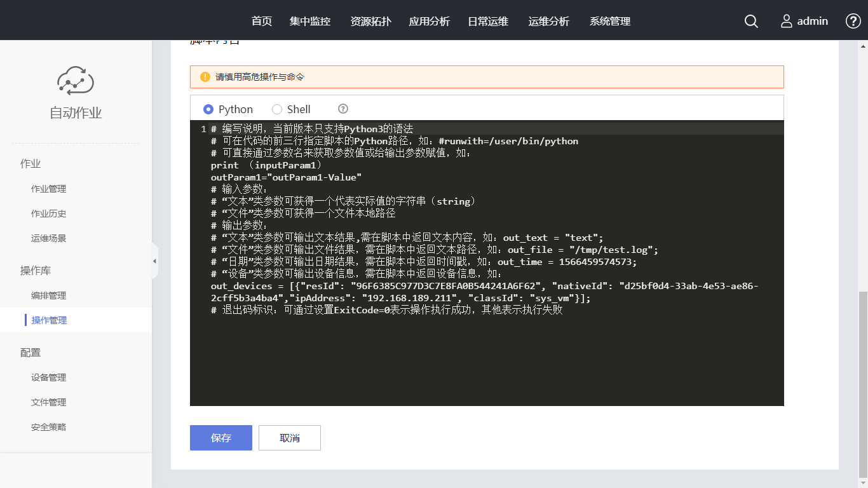Click the 保存 button
Screen dimensions: 868x488
tap(221, 438)
